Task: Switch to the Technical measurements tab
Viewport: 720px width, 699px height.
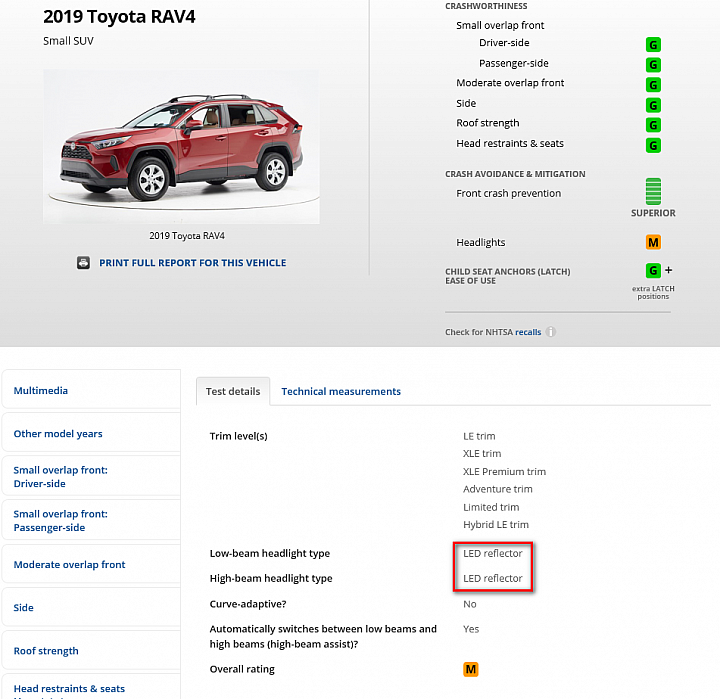Action: [x=341, y=391]
